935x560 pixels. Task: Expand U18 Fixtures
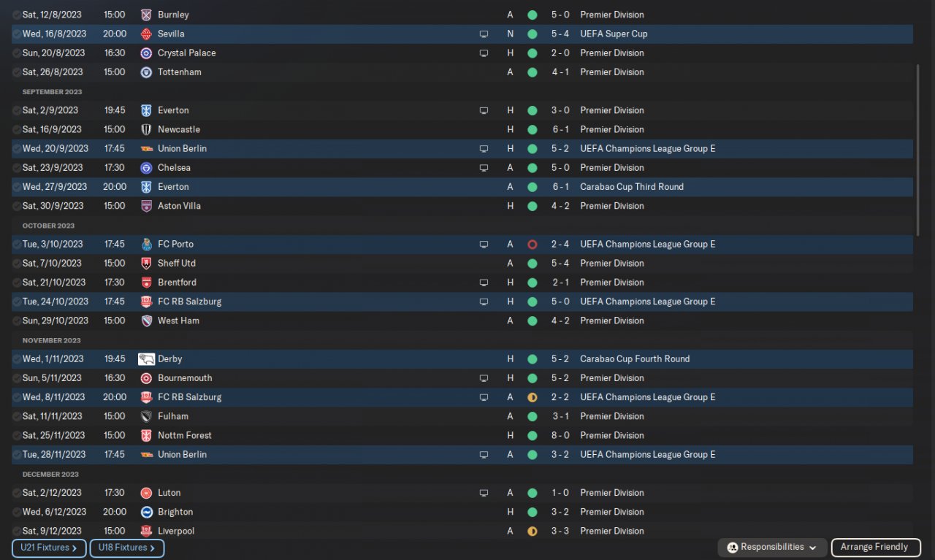tap(127, 548)
